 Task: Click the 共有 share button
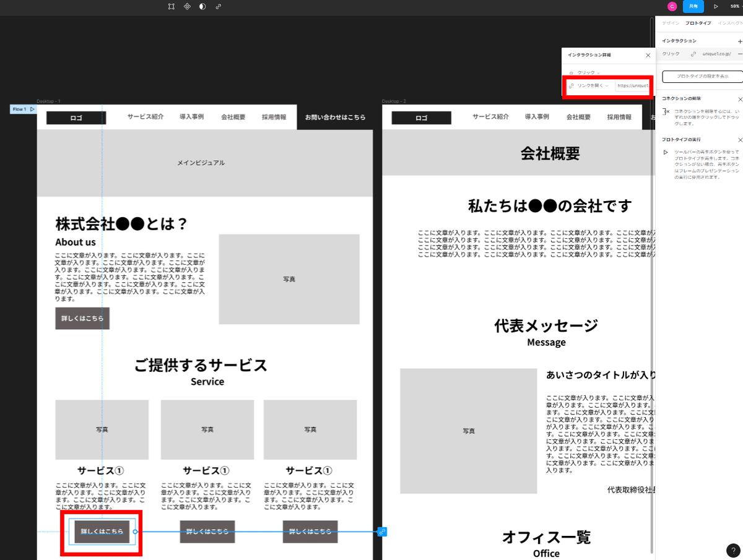[694, 6]
